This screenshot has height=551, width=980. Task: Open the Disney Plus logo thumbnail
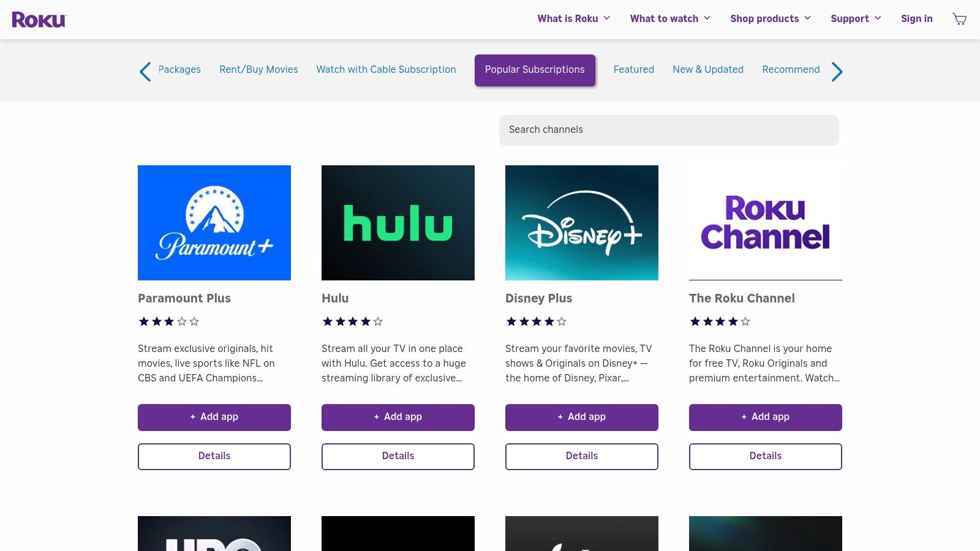582,223
